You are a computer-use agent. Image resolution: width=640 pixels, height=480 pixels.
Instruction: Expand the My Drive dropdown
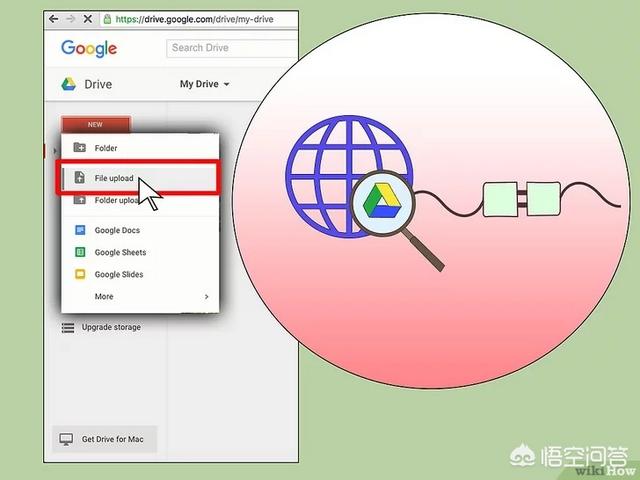click(x=204, y=84)
